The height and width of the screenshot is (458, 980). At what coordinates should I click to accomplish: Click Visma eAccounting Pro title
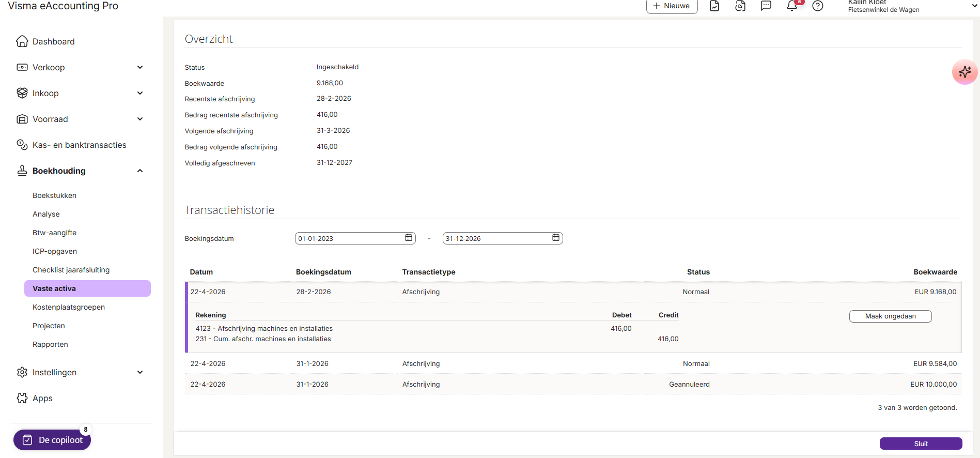point(63,6)
